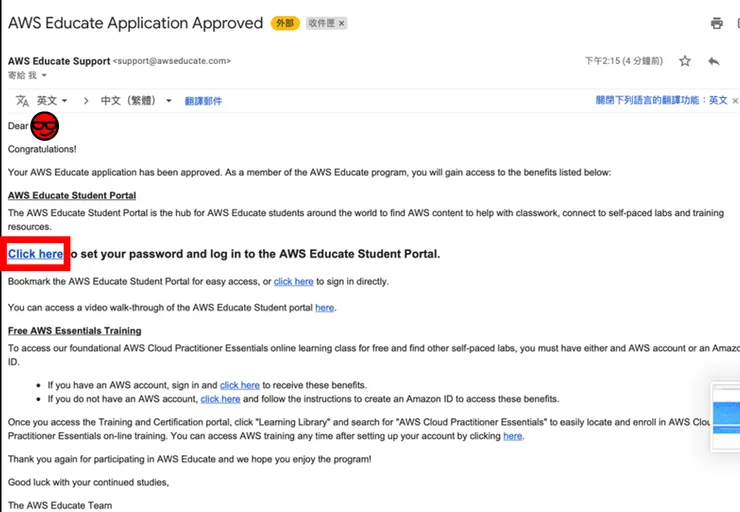Star this AWS Educate email
740x512 pixels.
point(685,61)
